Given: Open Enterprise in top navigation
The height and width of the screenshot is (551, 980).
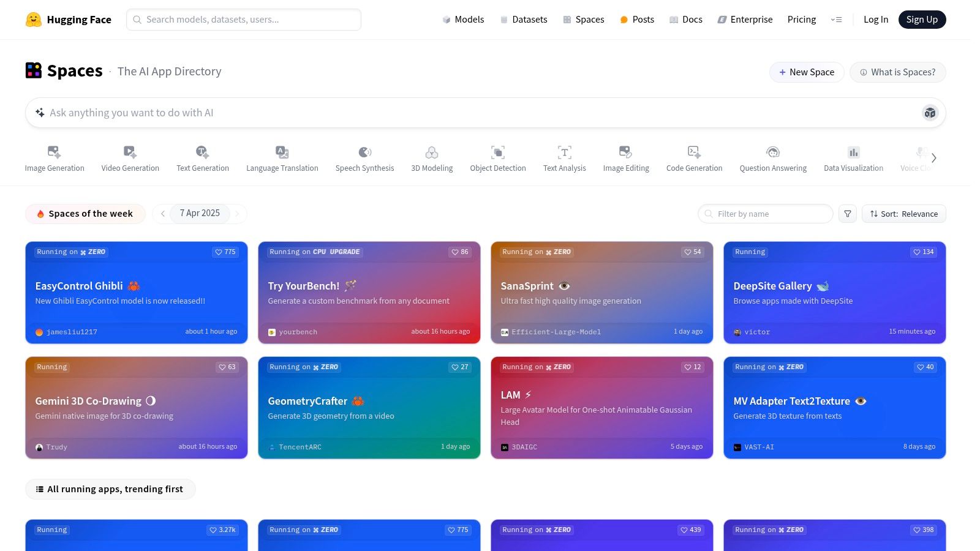Looking at the screenshot, I should click(745, 20).
